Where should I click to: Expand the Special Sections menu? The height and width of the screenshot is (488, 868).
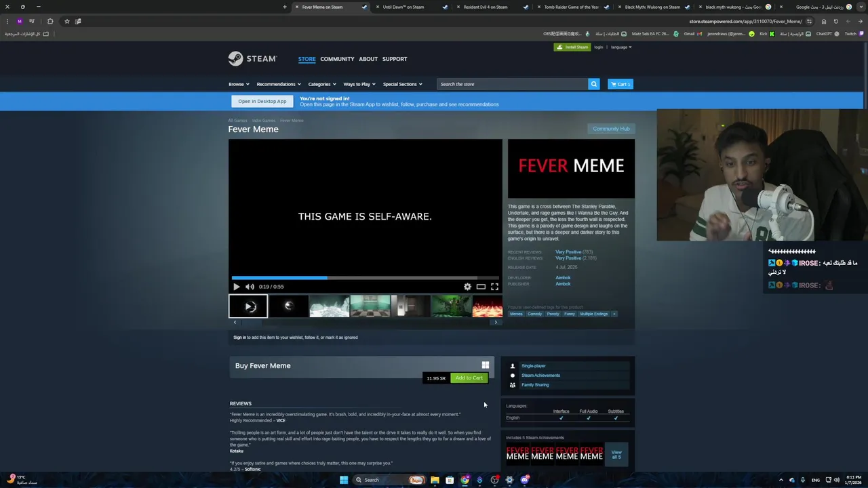pos(402,84)
